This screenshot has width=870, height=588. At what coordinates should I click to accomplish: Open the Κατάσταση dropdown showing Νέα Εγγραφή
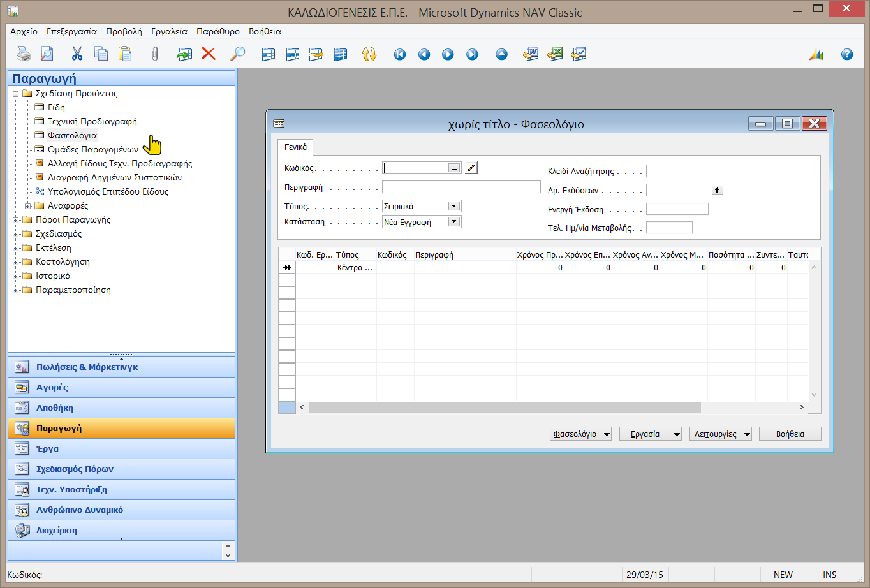point(454,222)
